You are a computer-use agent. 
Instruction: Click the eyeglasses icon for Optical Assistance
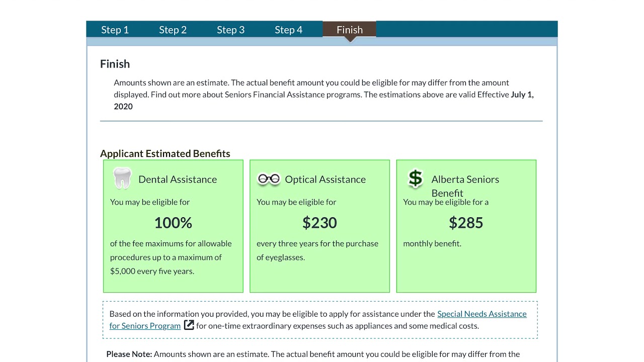[x=269, y=179]
